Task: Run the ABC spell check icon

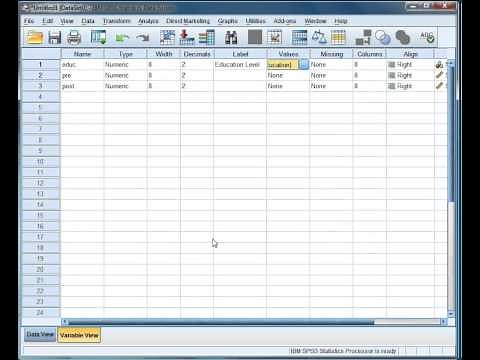Action: point(427,37)
